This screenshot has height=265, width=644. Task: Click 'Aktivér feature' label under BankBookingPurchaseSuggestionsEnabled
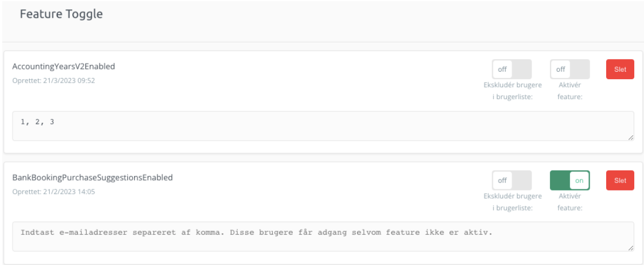pos(570,202)
